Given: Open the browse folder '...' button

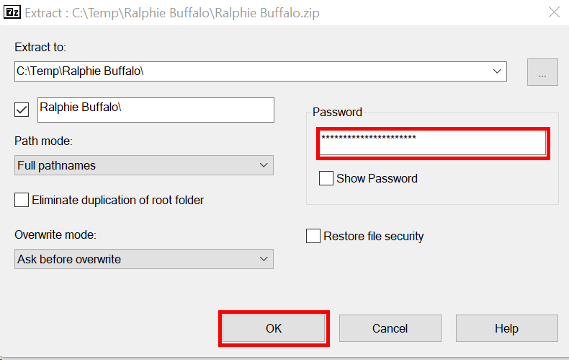Looking at the screenshot, I should point(542,72).
